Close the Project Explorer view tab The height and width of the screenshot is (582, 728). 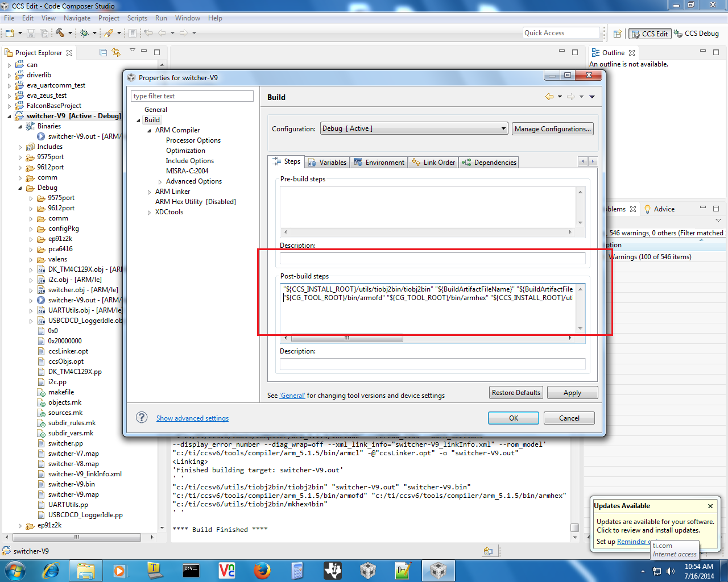pyautogui.click(x=69, y=53)
